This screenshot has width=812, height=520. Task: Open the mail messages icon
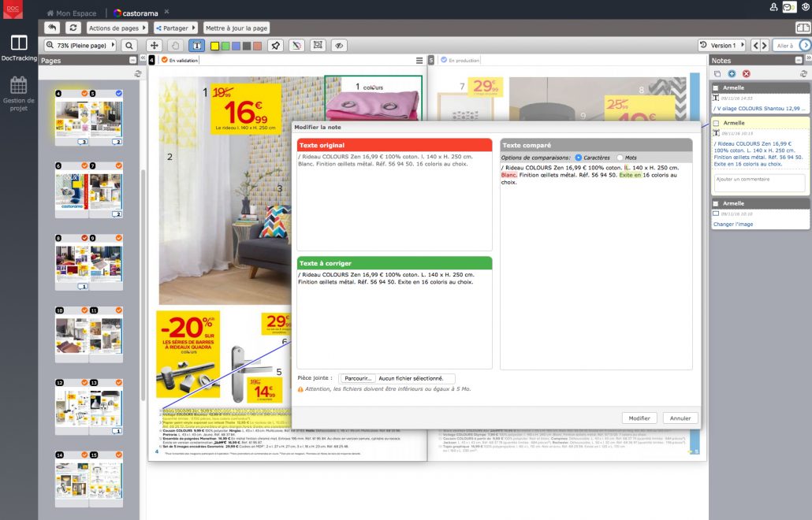tap(789, 7)
